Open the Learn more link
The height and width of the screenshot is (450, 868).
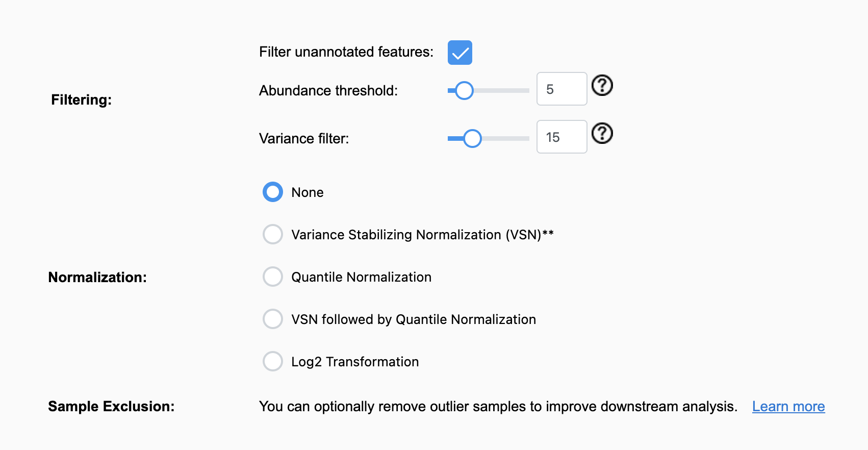click(788, 407)
